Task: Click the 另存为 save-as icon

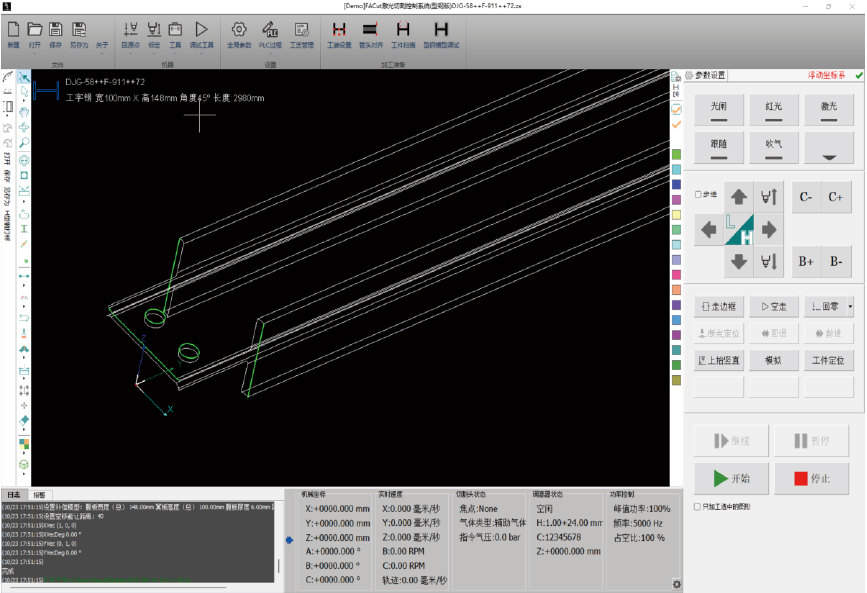Action: point(79,29)
